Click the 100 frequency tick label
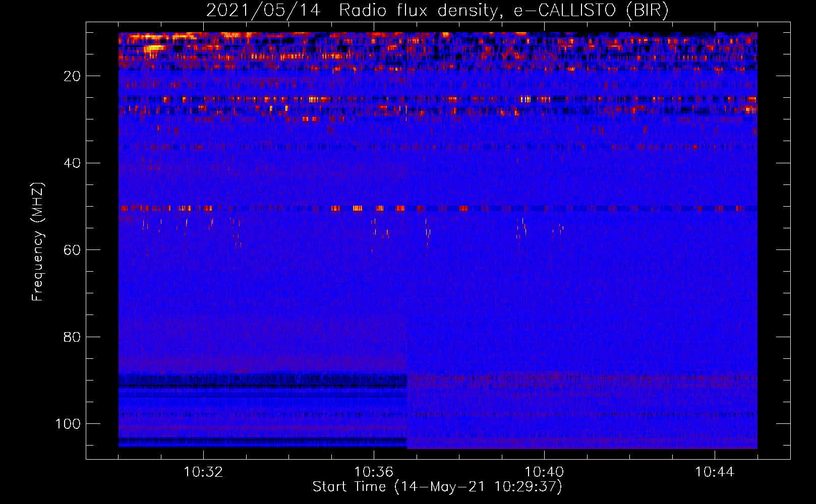The height and width of the screenshot is (504, 816). tap(68, 424)
